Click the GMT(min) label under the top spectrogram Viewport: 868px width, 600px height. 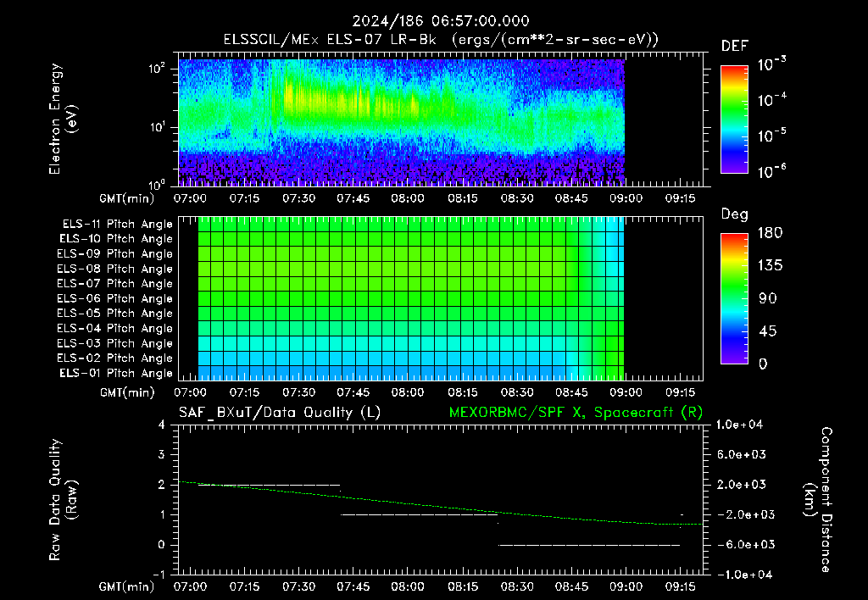pyautogui.click(x=127, y=198)
